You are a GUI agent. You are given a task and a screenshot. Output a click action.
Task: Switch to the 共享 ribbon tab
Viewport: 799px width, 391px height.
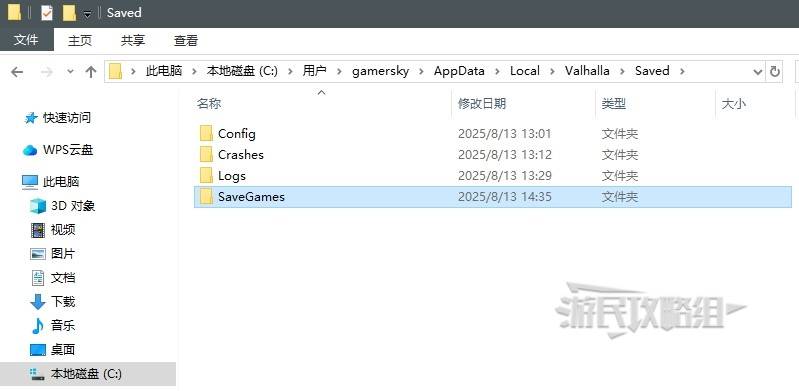click(x=132, y=41)
